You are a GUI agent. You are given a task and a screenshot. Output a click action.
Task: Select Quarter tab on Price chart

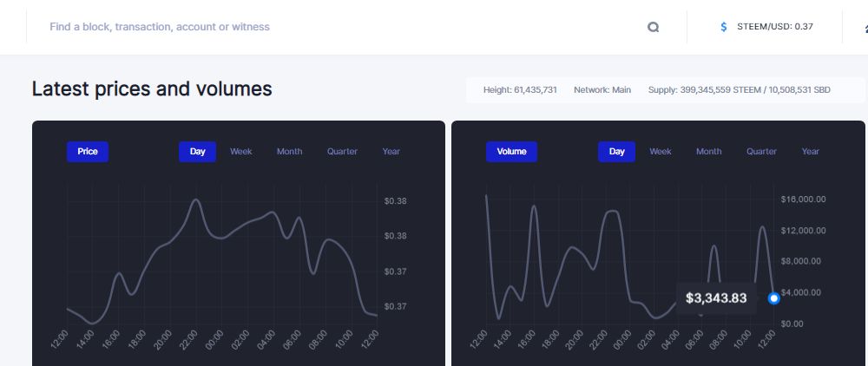[x=342, y=152]
